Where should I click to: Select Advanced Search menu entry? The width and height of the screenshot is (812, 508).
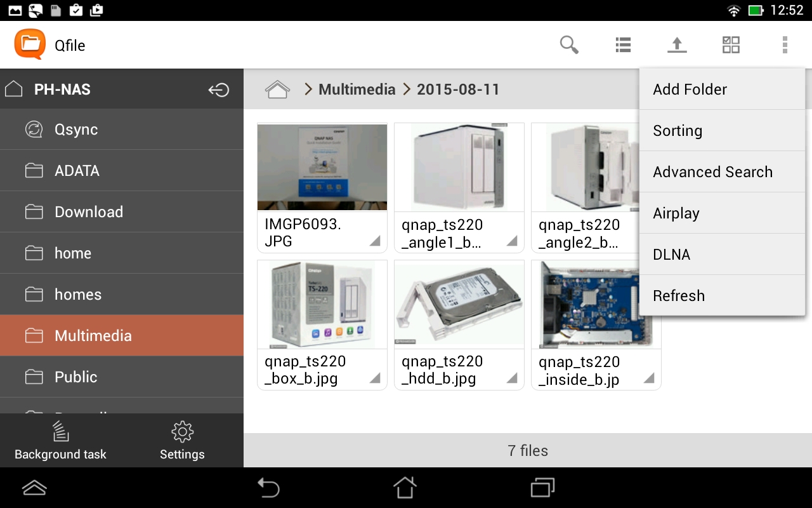(x=722, y=172)
